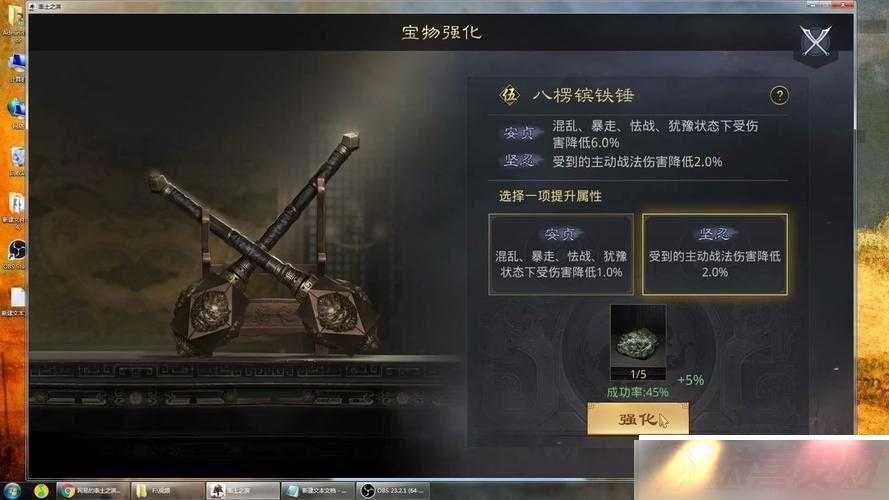Open the question mark help icon
This screenshot has height=500, width=889.
(780, 95)
